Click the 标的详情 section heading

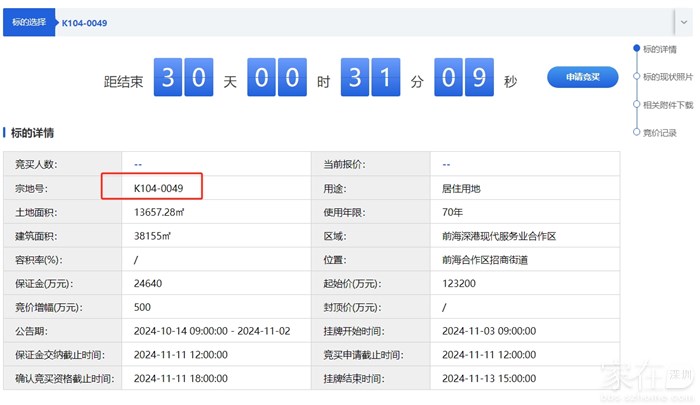(32, 133)
